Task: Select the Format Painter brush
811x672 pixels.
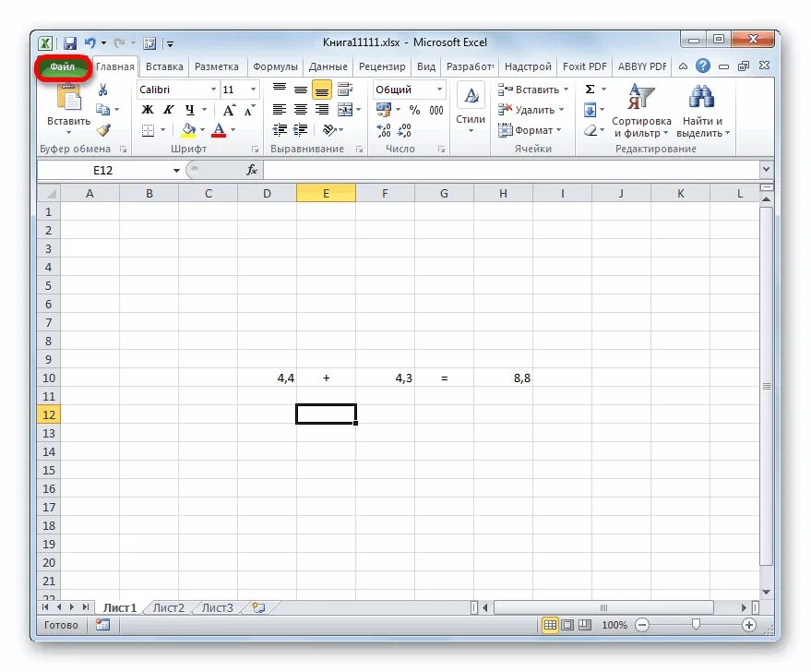Action: [103, 130]
